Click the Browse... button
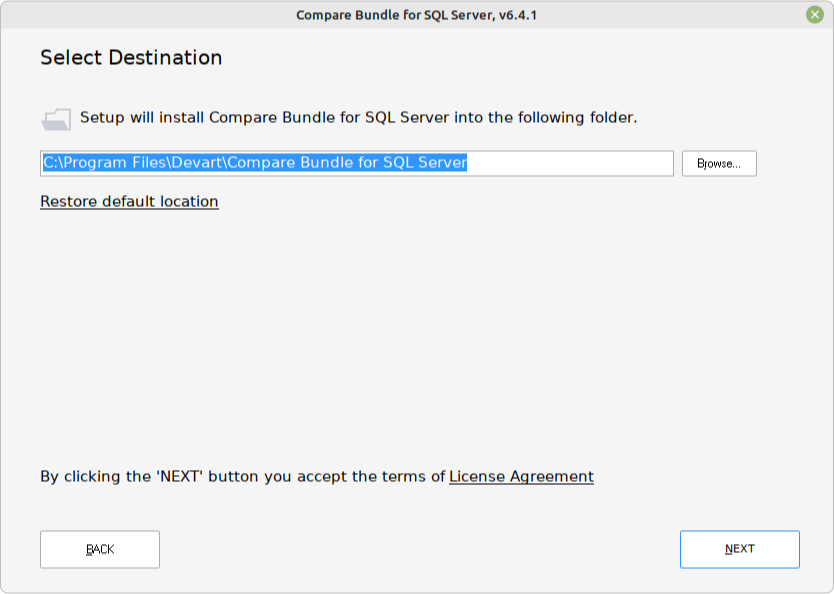 [719, 163]
